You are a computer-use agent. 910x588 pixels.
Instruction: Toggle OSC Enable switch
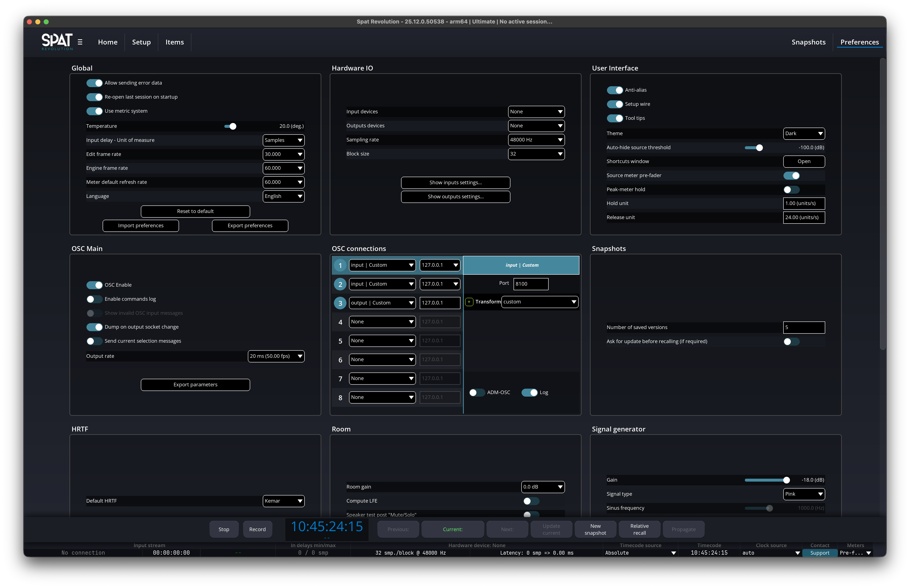(94, 285)
